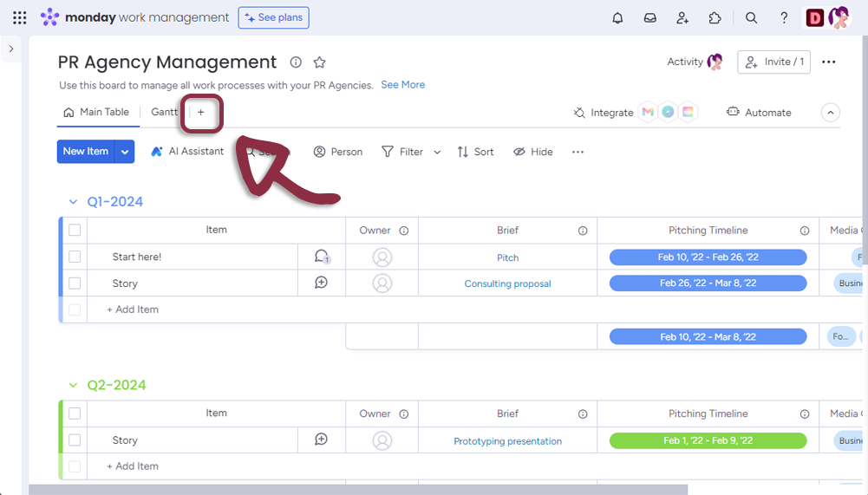Star the PR Agency Management board

point(319,62)
